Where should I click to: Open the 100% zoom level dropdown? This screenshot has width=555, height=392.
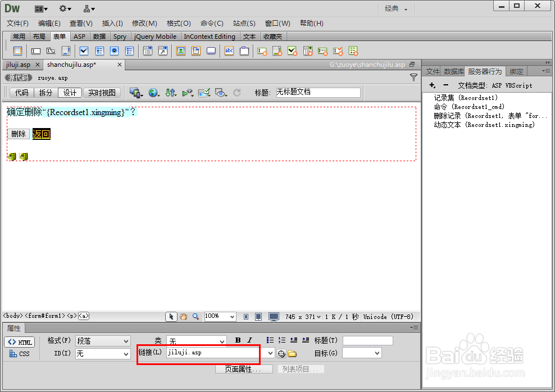coord(220,316)
